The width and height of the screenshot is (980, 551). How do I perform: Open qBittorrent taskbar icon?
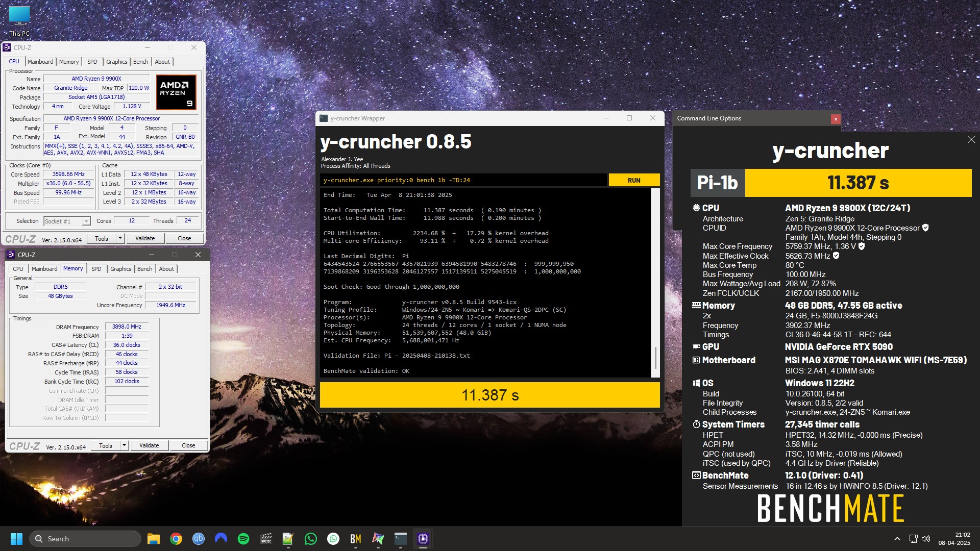pos(199,539)
